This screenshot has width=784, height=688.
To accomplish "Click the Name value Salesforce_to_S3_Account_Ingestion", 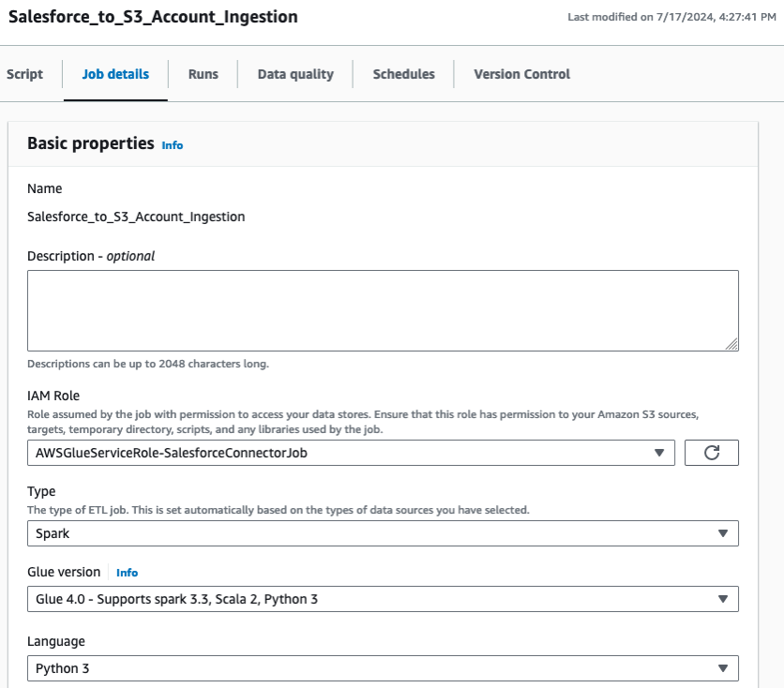I will (136, 217).
